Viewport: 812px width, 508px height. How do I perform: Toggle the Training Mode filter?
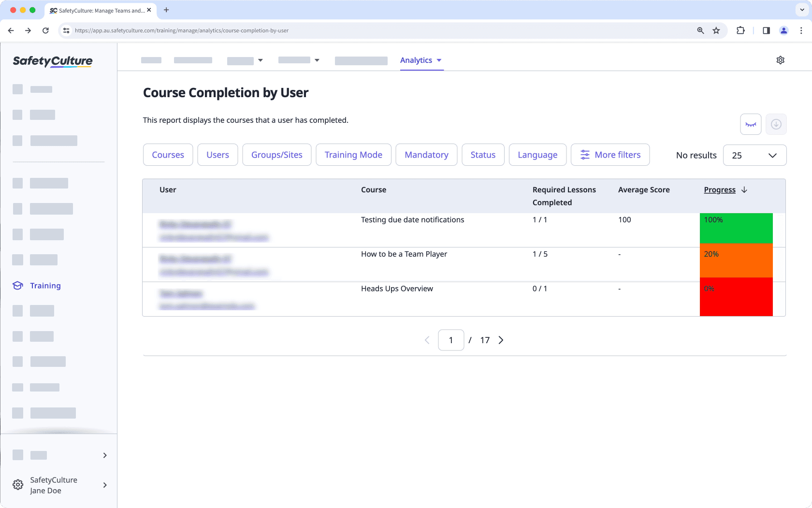[x=353, y=155]
